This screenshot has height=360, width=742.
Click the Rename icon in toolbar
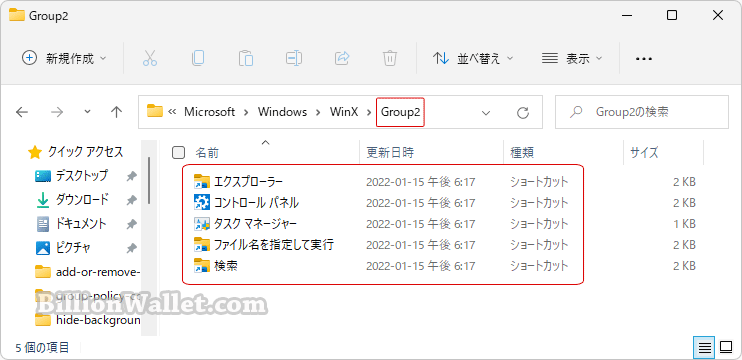click(294, 58)
